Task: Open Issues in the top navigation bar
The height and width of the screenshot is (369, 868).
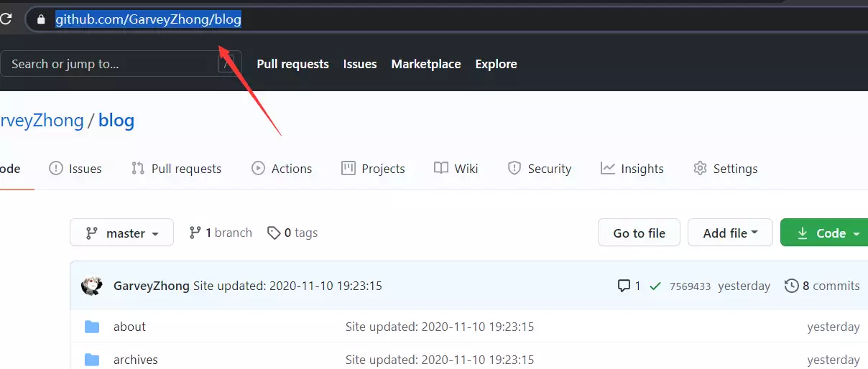Action: [x=360, y=64]
